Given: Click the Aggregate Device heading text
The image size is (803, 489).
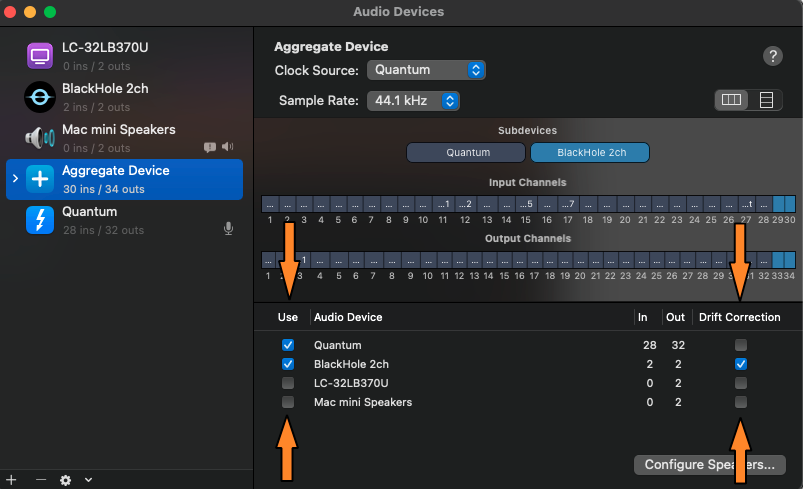Looking at the screenshot, I should pyautogui.click(x=331, y=47).
